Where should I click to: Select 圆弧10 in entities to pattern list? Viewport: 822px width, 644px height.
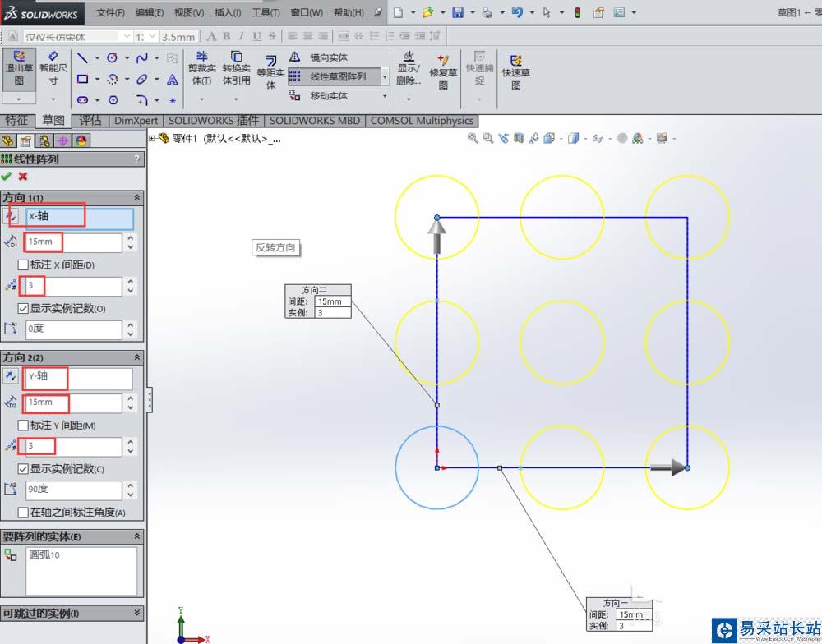tap(44, 554)
